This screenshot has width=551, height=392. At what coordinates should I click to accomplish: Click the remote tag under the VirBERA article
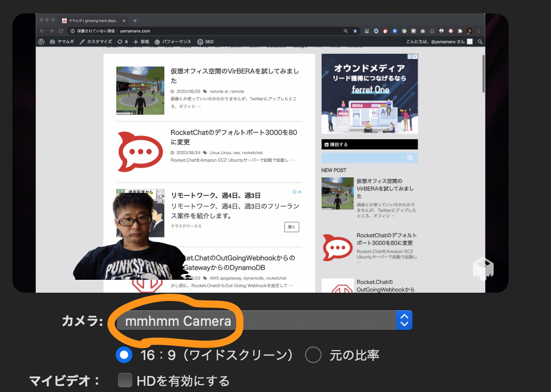[237, 92]
